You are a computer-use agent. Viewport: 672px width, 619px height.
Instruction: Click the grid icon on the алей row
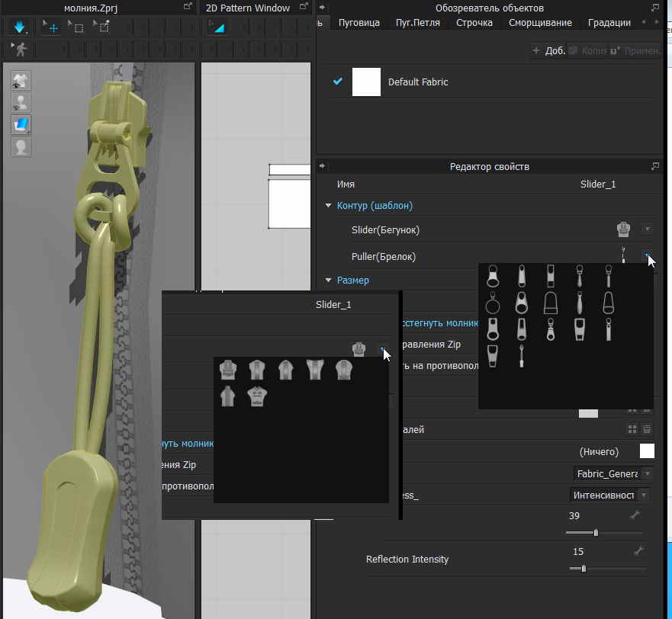click(x=632, y=429)
